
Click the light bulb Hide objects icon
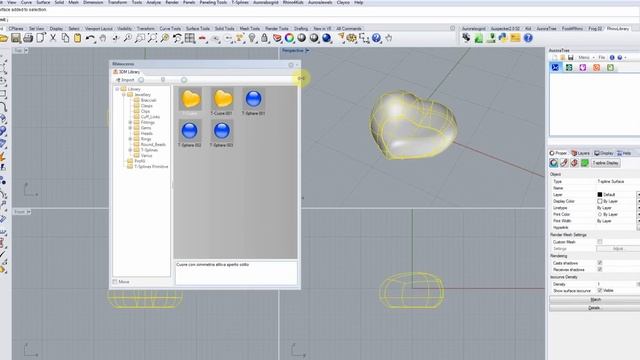(252, 38)
